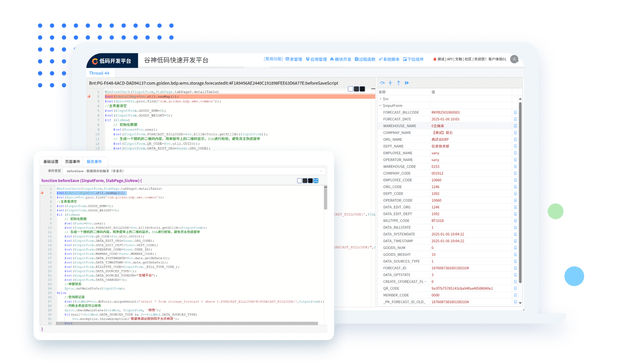Open the 模块开发 menu link
The image size is (631, 364).
point(341,59)
